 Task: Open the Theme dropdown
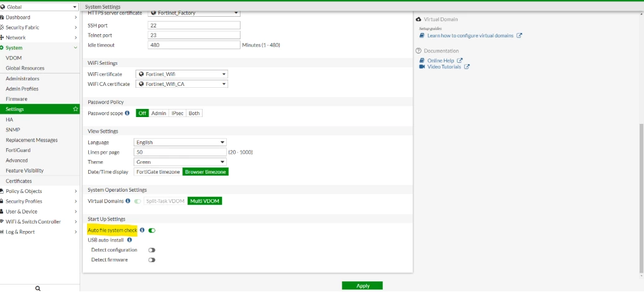tap(180, 162)
